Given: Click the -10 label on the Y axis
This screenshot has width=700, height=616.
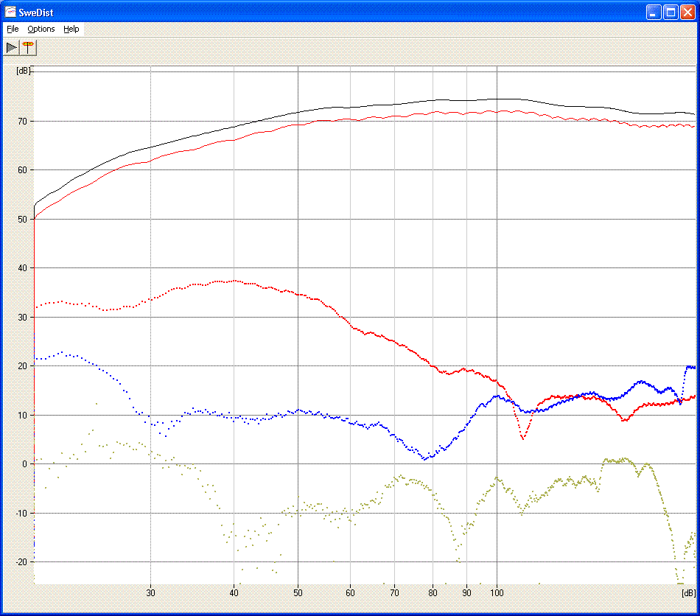Looking at the screenshot, I should pyautogui.click(x=21, y=513).
